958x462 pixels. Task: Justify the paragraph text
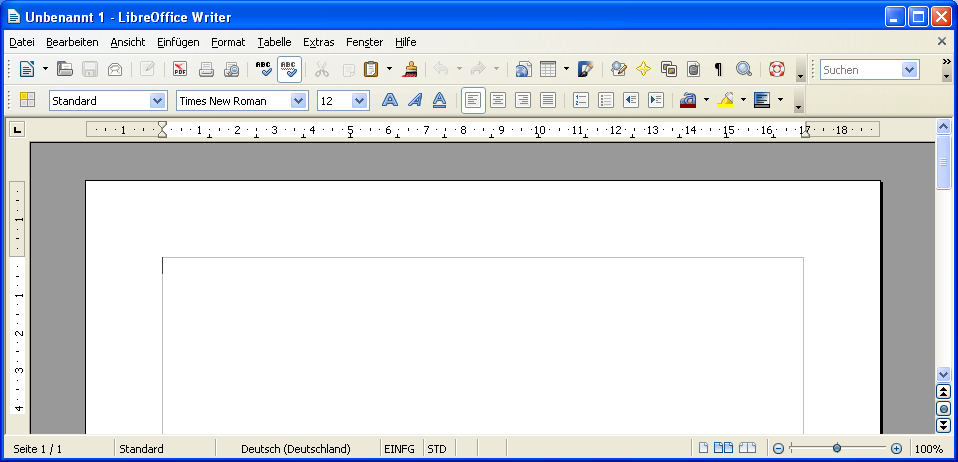click(548, 100)
